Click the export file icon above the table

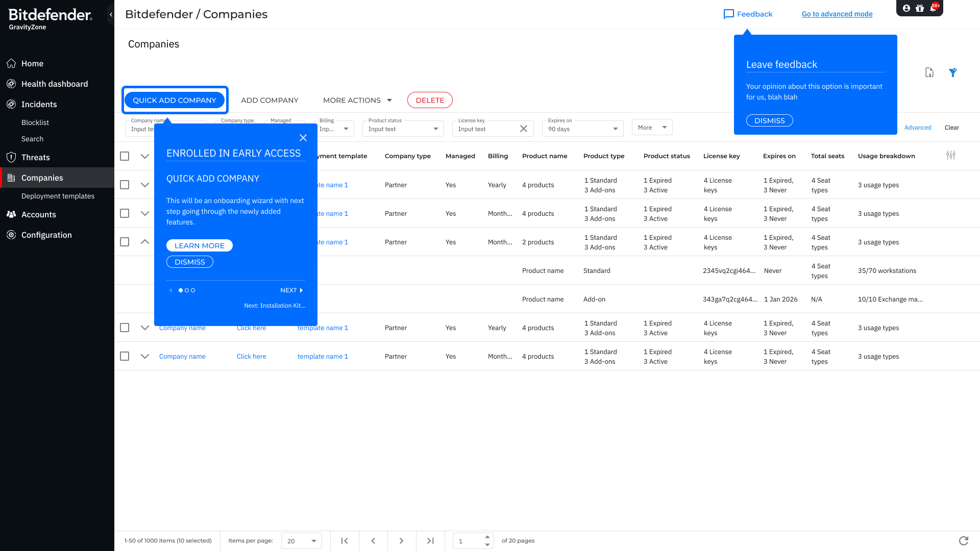coord(929,72)
